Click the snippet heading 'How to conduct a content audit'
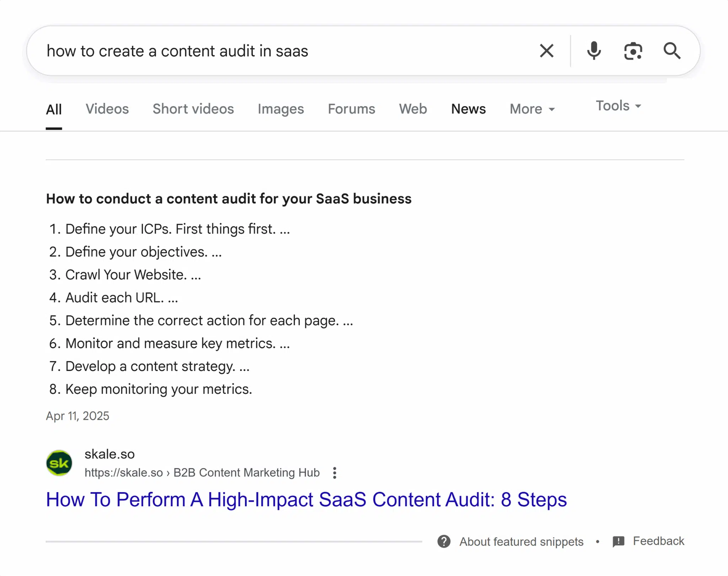Image resolution: width=728 pixels, height=576 pixels. [229, 199]
